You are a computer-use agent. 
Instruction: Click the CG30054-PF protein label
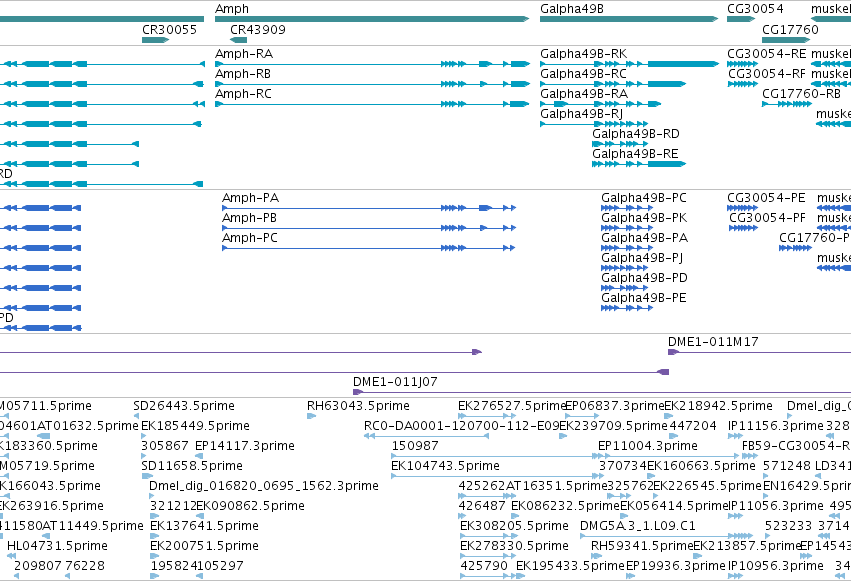767,218
